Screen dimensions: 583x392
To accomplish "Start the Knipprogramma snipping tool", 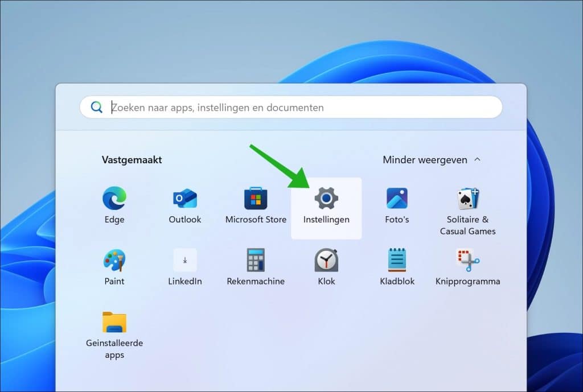I will click(467, 261).
